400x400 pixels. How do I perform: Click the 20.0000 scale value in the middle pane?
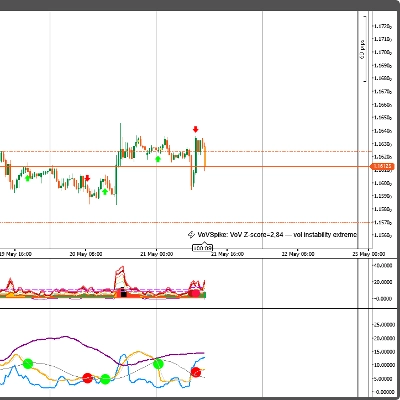point(383,282)
